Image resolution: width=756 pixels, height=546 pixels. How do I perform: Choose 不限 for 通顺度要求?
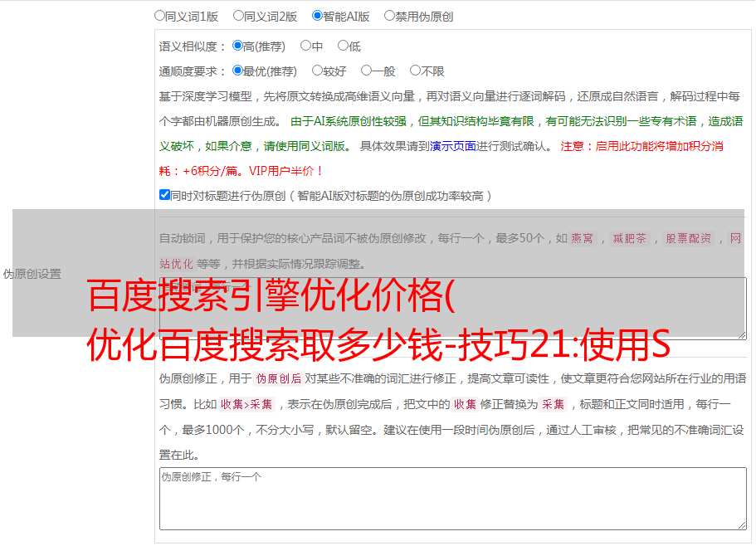tap(415, 71)
